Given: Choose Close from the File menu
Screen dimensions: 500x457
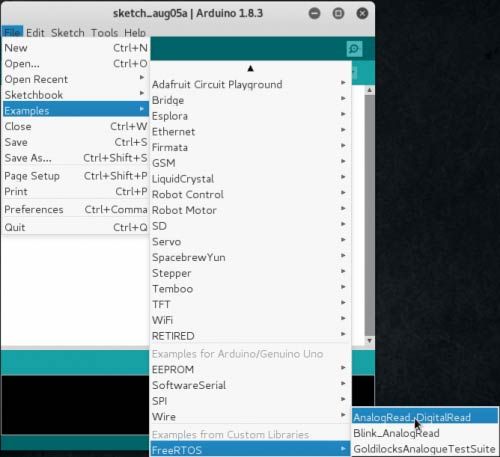Looking at the screenshot, I should click(x=76, y=126).
